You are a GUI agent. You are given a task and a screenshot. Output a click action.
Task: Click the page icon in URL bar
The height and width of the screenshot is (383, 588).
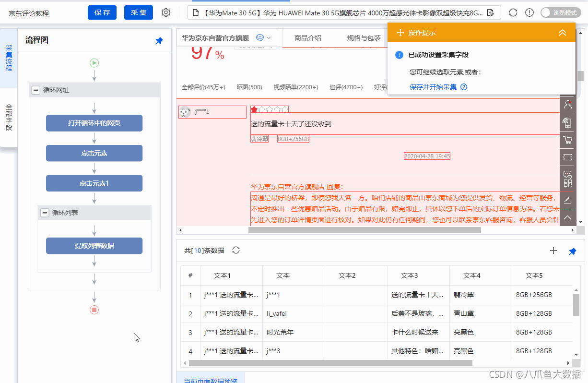coord(195,12)
